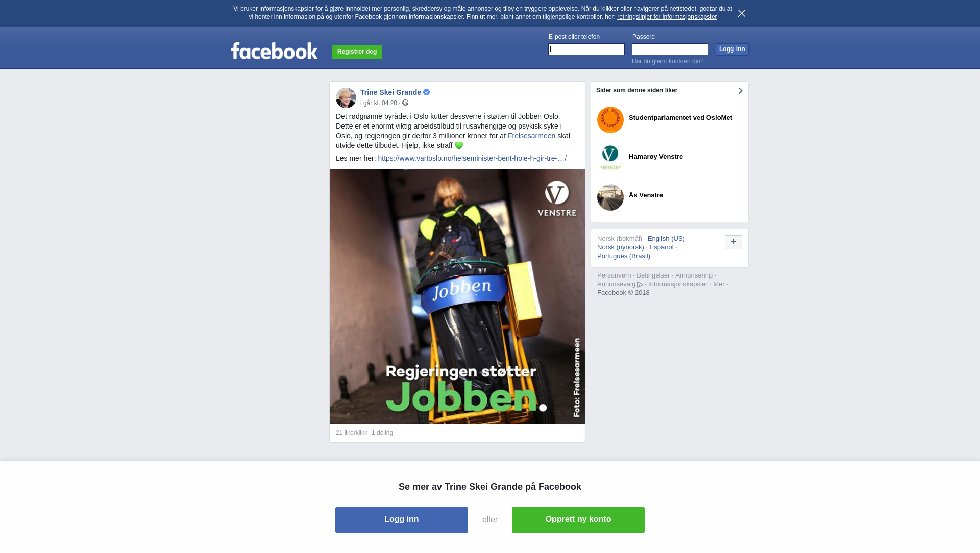This screenshot has width=980, height=553.
Task: Dismiss the cookie notice banner
Action: tap(742, 13)
